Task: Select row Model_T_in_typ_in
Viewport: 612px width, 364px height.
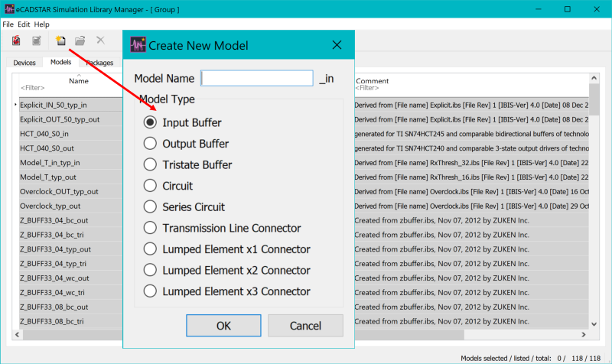Action: 50,163
